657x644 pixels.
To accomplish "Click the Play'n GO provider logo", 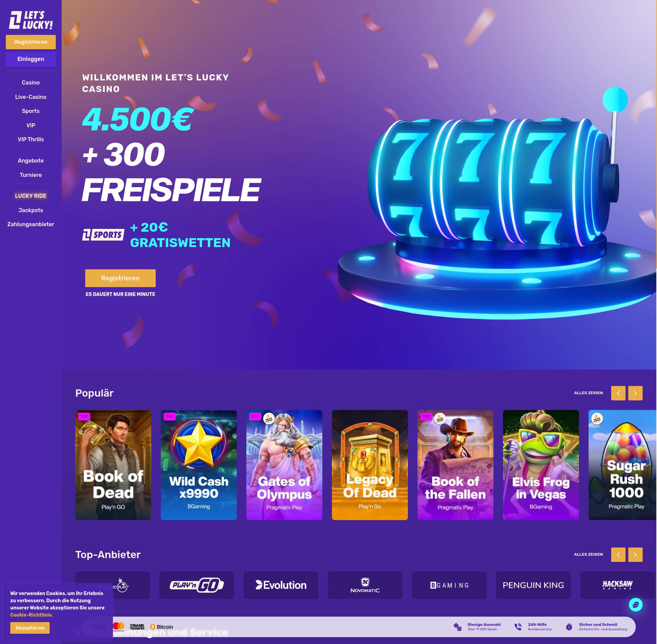I will [x=197, y=585].
